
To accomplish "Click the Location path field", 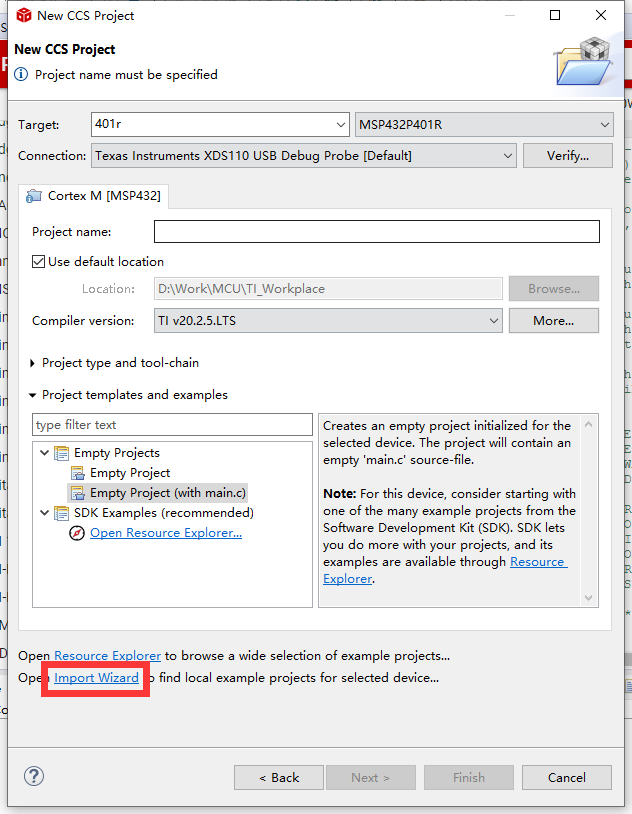I will coord(328,289).
